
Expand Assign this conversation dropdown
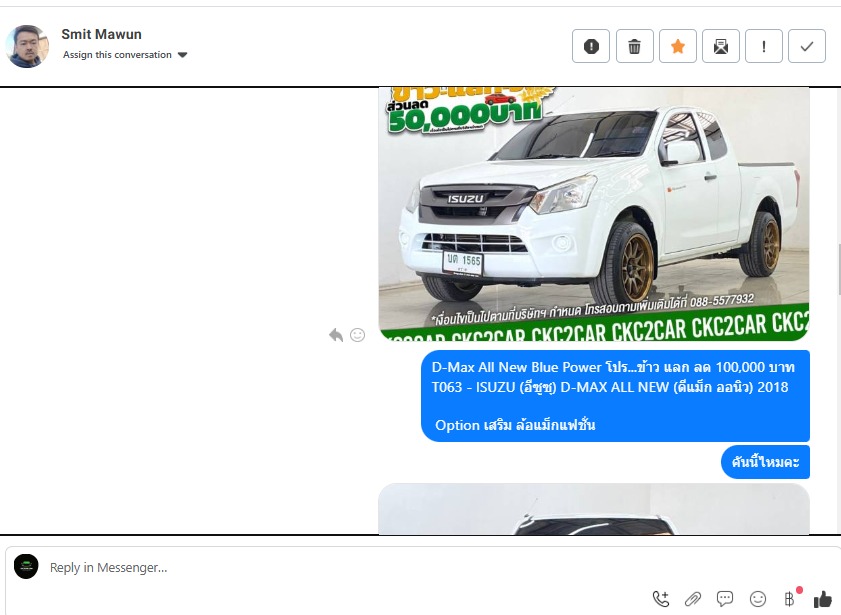(125, 55)
